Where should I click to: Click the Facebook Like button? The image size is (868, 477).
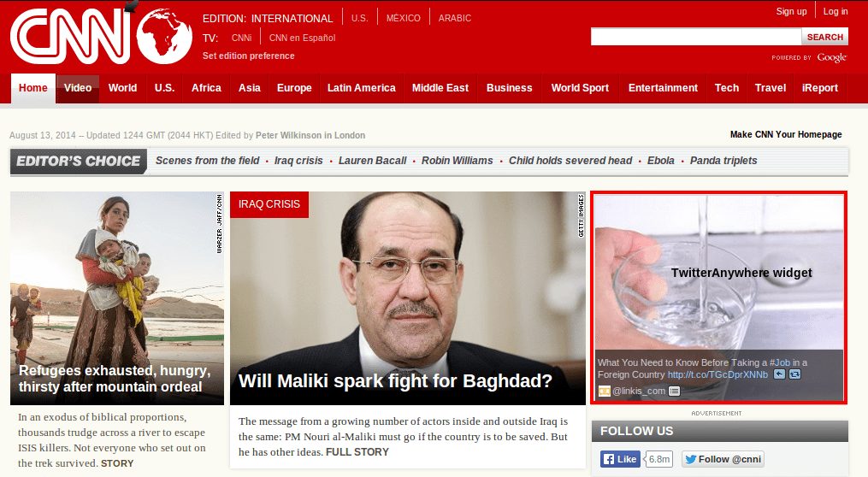click(620, 459)
